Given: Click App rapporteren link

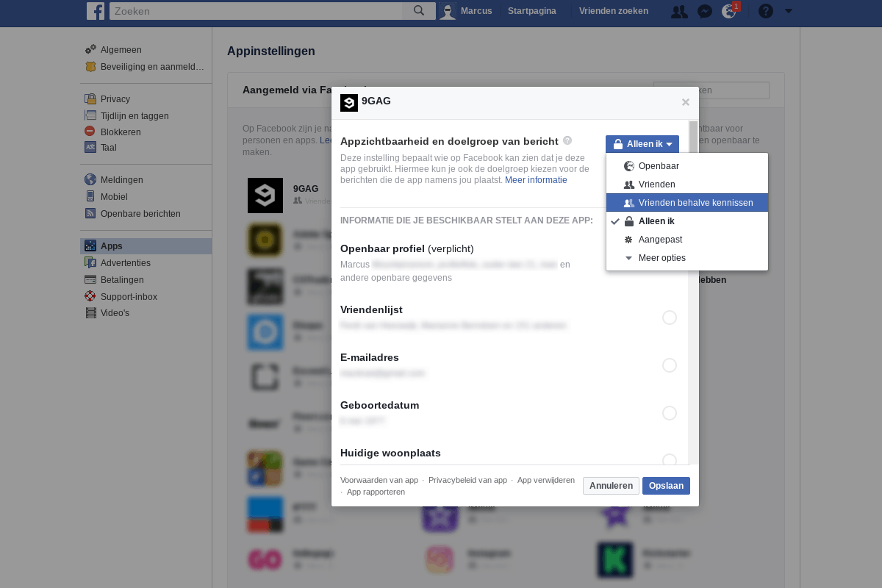Looking at the screenshot, I should 376,492.
